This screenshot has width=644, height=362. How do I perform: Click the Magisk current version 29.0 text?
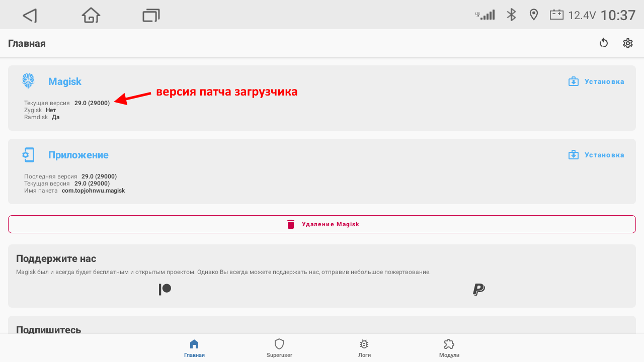(92, 103)
